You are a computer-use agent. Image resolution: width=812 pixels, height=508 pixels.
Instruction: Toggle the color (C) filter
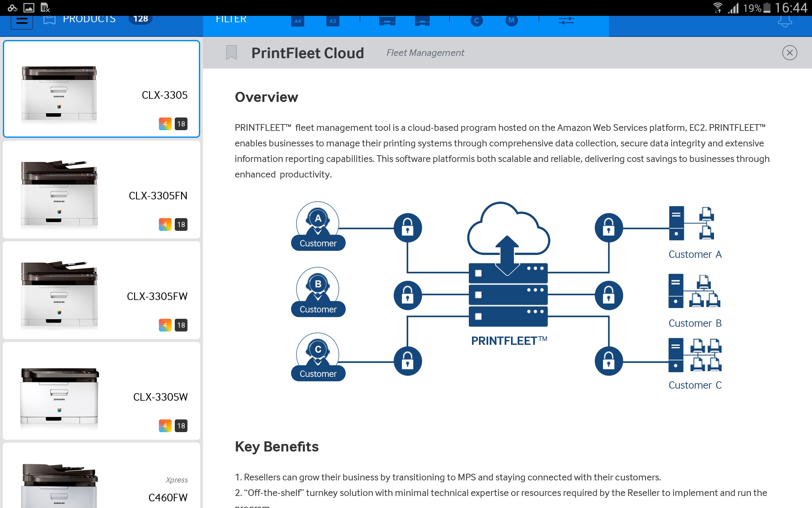(x=476, y=21)
